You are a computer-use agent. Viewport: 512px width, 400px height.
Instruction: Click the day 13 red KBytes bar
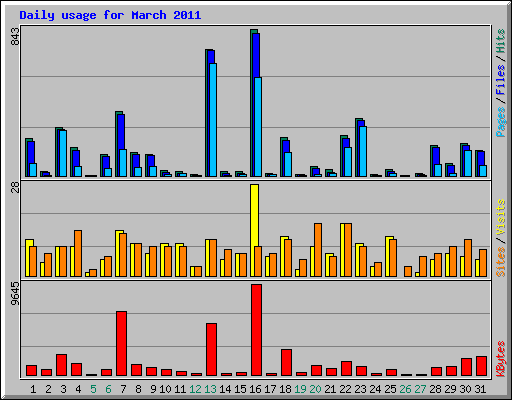[x=211, y=349]
